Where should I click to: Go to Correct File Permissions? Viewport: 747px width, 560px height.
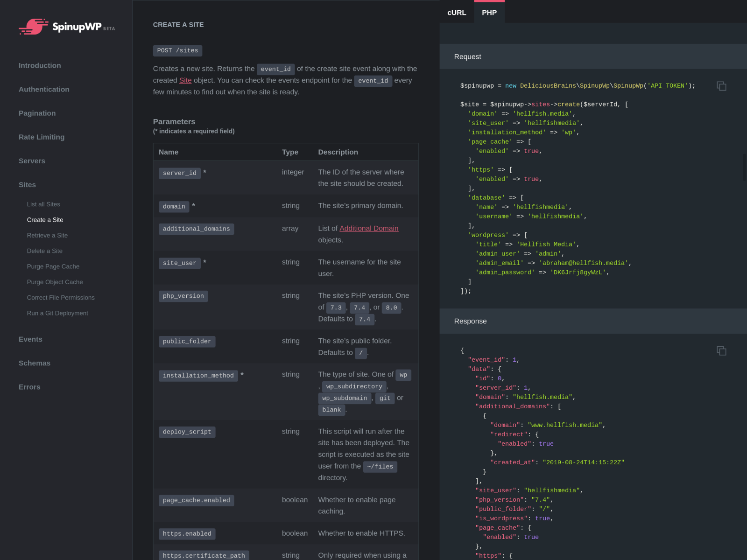[x=61, y=298]
